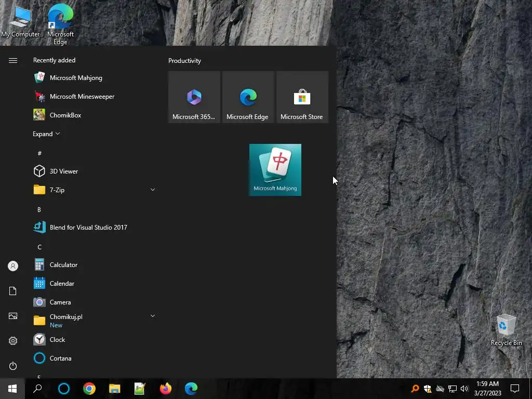532x399 pixels.
Task: Select the Microsoft Edge desktop shortcut
Action: tap(60, 24)
